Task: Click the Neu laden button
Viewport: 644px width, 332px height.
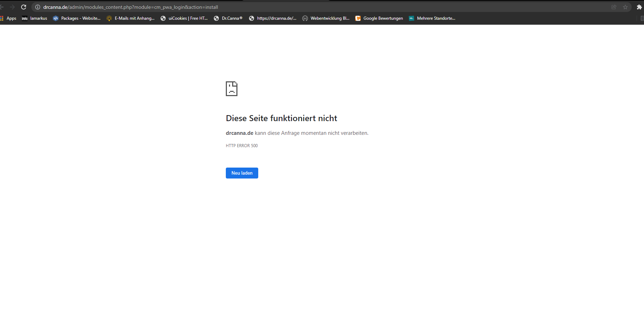Action: coord(242,173)
